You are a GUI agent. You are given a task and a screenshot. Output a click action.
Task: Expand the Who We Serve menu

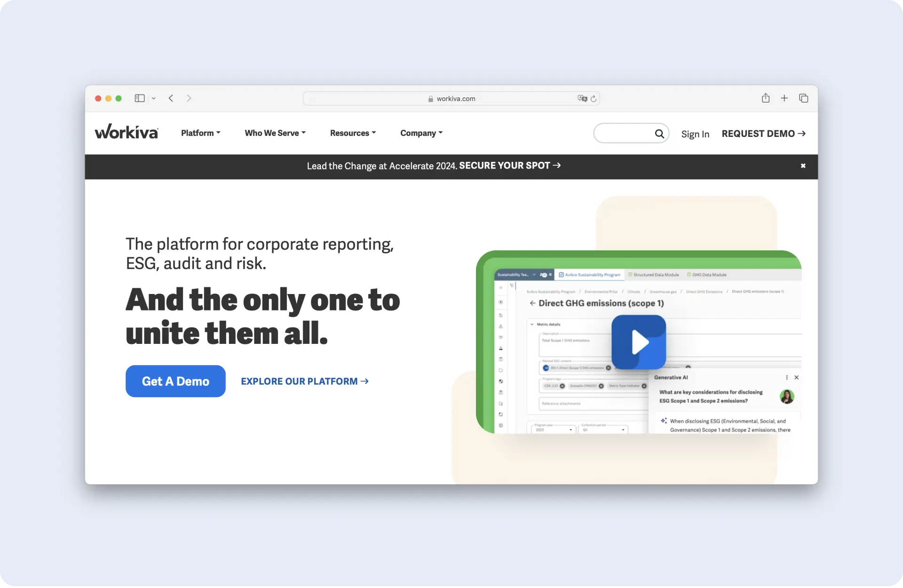pyautogui.click(x=275, y=133)
